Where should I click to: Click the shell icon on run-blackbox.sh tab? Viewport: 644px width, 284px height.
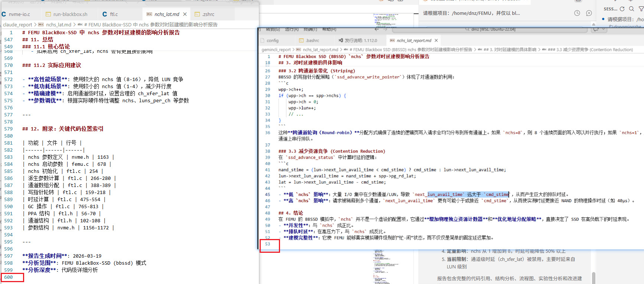(48, 14)
